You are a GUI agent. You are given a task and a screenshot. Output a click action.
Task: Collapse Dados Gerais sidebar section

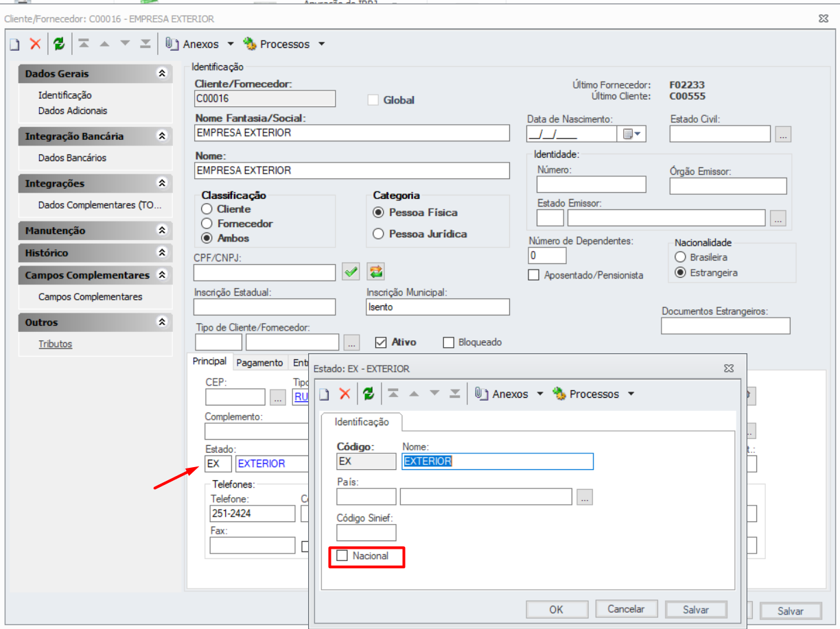point(162,73)
